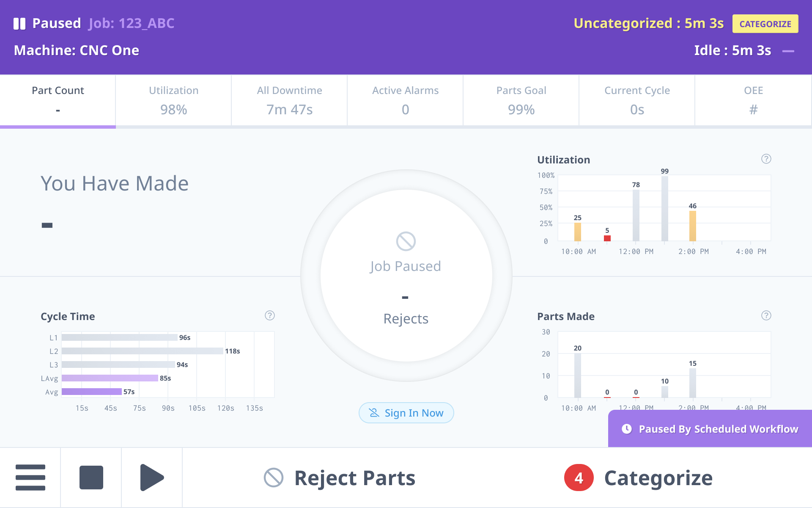
Task: Switch to the Utilization tab
Action: point(173,101)
